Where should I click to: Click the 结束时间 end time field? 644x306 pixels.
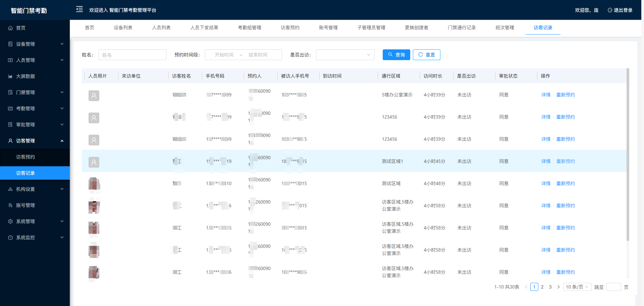coord(258,55)
